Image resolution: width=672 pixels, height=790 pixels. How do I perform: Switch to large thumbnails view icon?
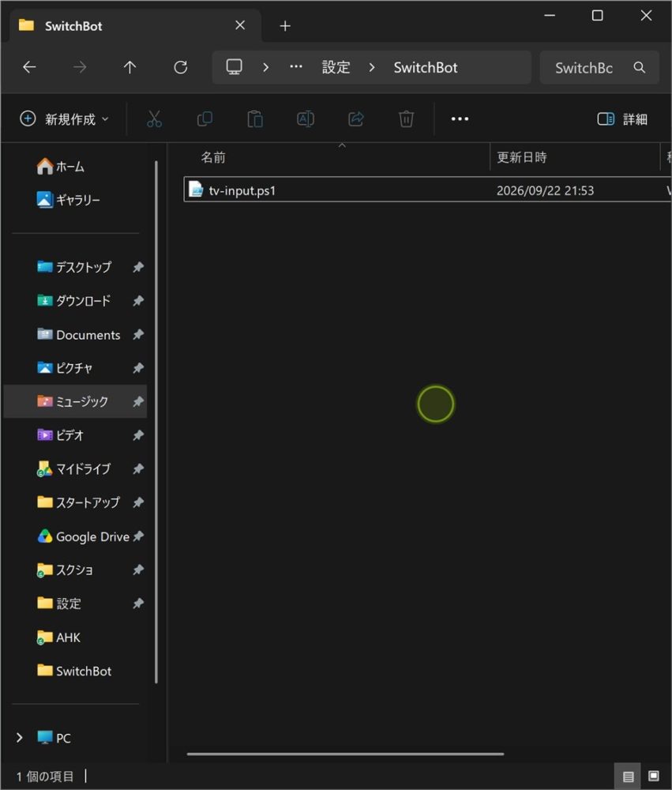[x=653, y=776]
